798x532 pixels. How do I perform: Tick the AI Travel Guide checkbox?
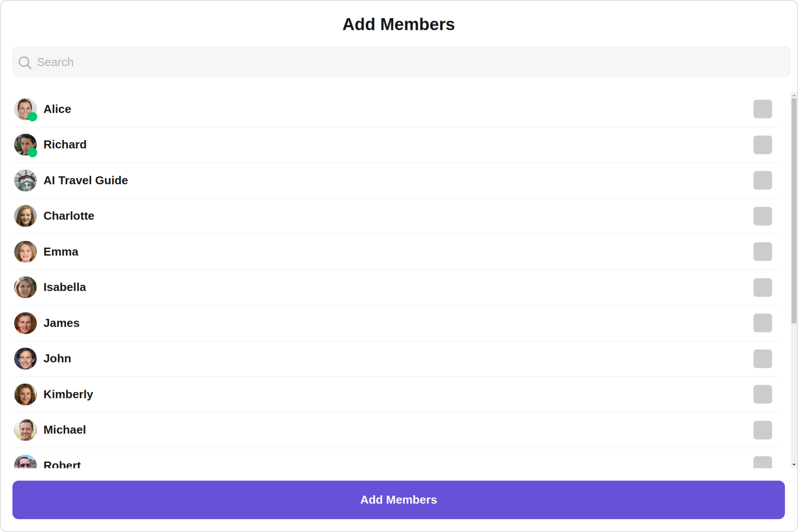(762, 180)
